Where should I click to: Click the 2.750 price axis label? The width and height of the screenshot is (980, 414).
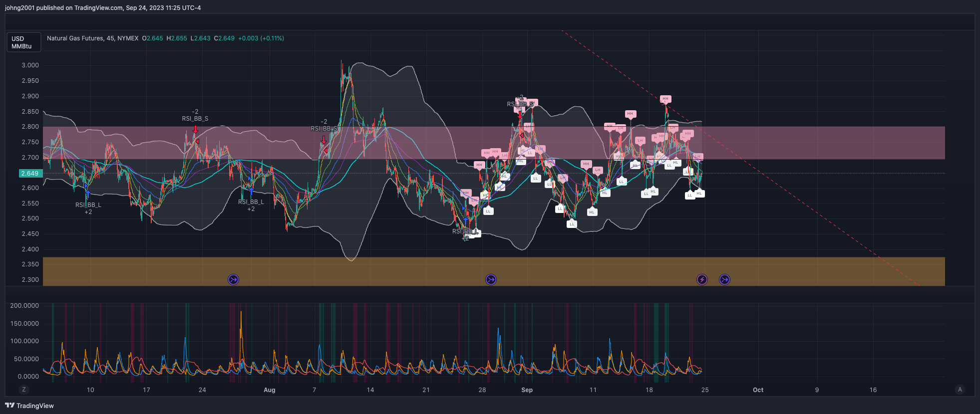click(x=30, y=142)
